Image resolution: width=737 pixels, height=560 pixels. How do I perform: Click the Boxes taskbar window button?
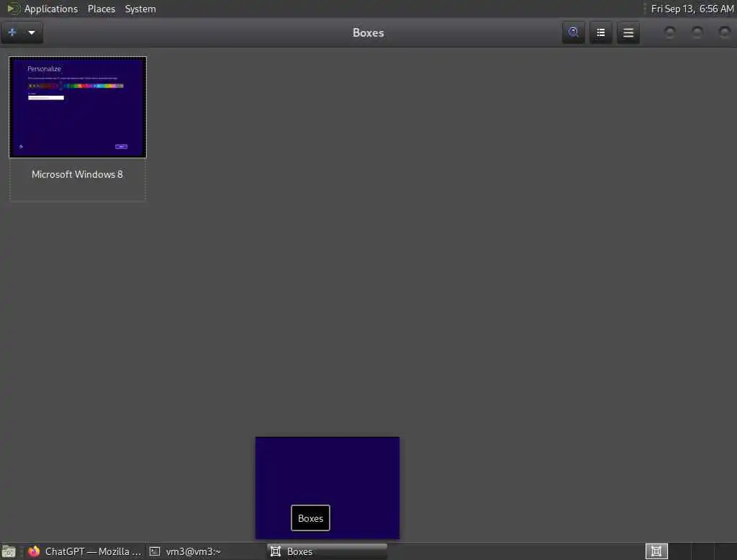coord(327,551)
